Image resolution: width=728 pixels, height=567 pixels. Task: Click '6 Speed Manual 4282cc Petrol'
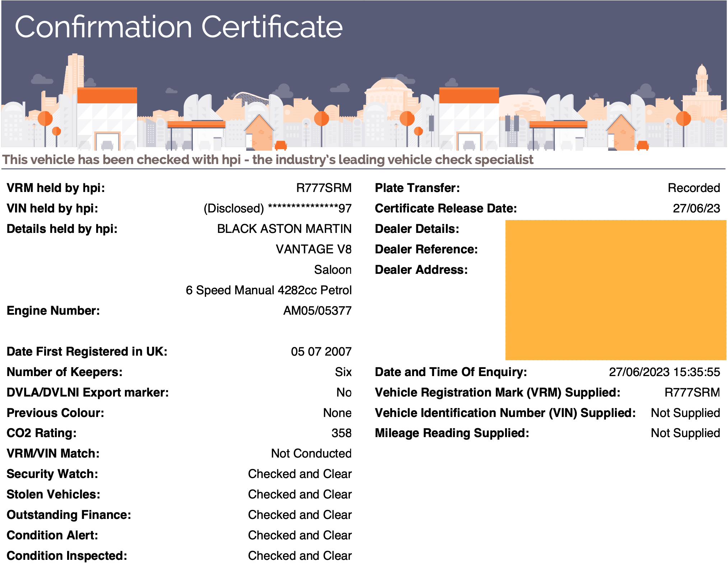[269, 290]
